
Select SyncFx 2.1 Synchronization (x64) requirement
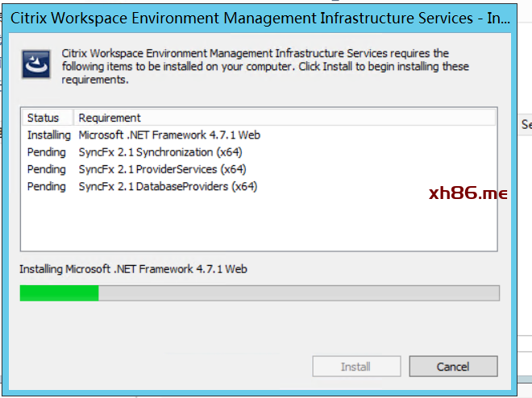click(x=160, y=152)
